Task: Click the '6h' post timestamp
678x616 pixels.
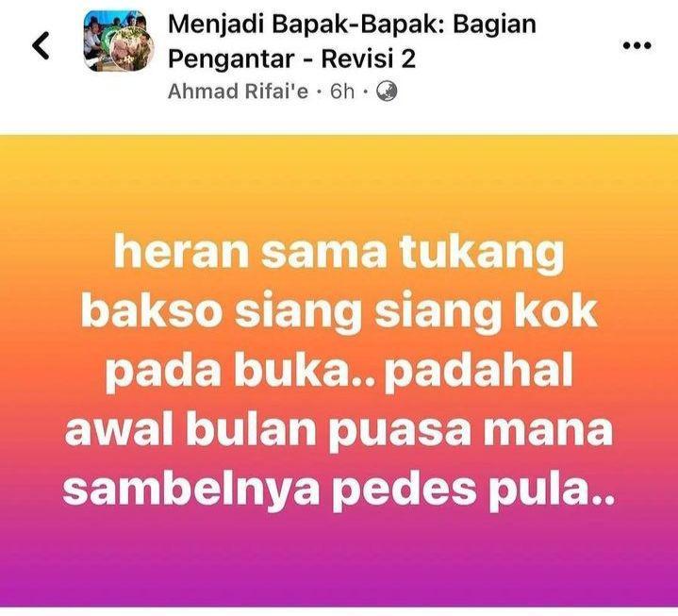Action: coord(342,92)
